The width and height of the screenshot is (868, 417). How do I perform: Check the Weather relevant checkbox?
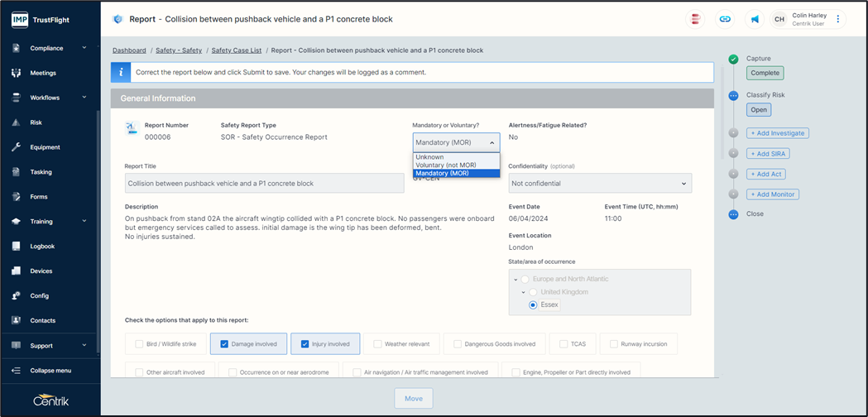(377, 344)
